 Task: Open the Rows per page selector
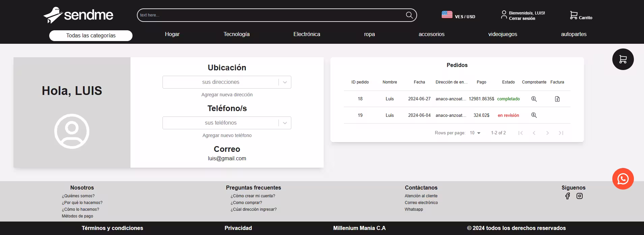[475, 133]
